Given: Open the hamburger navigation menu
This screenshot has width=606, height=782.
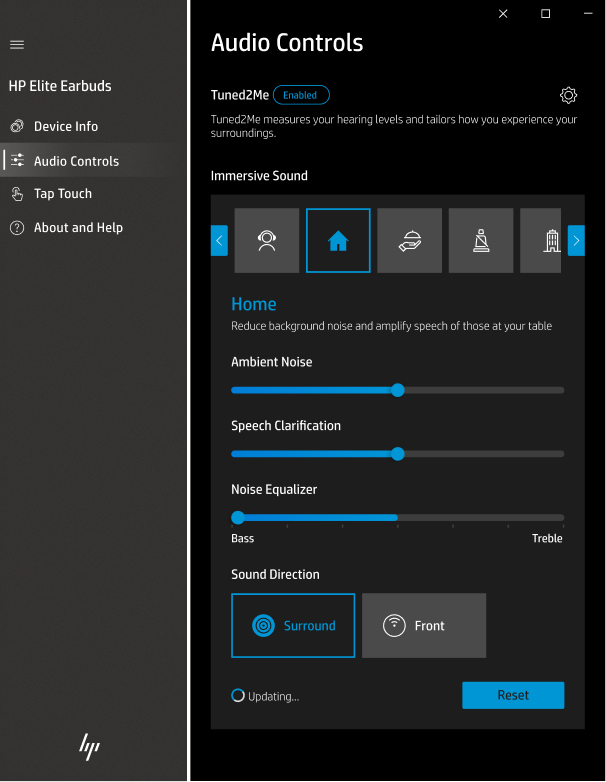Looking at the screenshot, I should coord(17,45).
